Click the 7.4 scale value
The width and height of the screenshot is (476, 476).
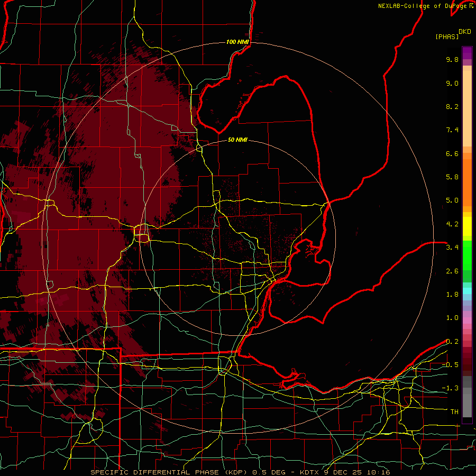pyautogui.click(x=452, y=130)
